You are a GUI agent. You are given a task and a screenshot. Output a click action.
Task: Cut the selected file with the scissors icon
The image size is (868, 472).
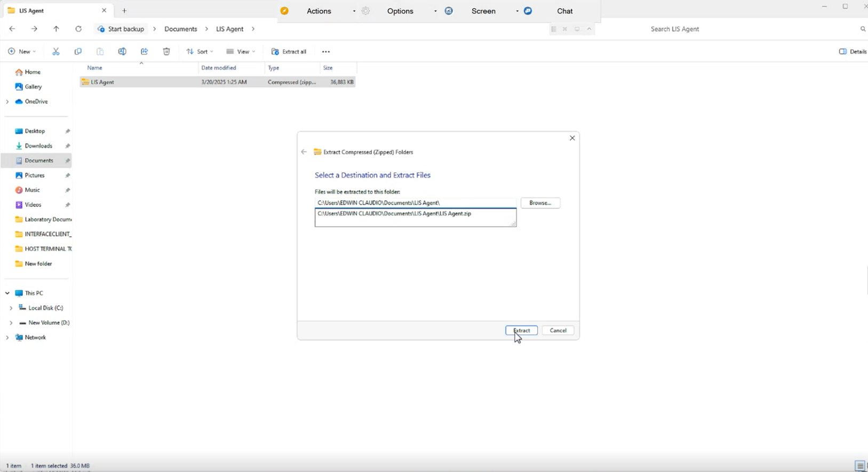coord(56,52)
